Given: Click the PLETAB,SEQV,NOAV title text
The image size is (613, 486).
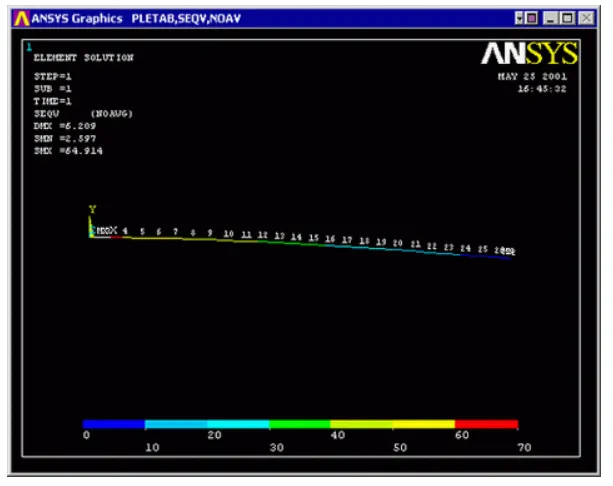Looking at the screenshot, I should (x=186, y=18).
